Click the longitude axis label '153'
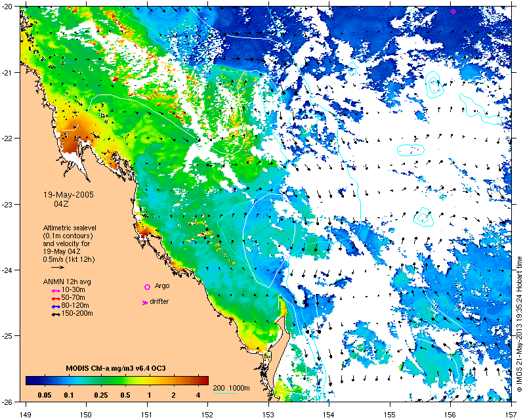The image size is (525, 420). pos(268,415)
